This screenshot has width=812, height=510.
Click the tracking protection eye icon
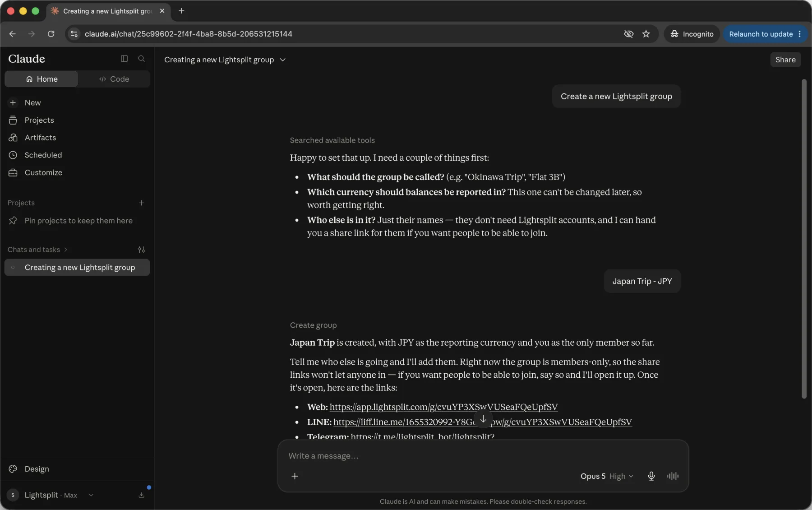tap(628, 34)
